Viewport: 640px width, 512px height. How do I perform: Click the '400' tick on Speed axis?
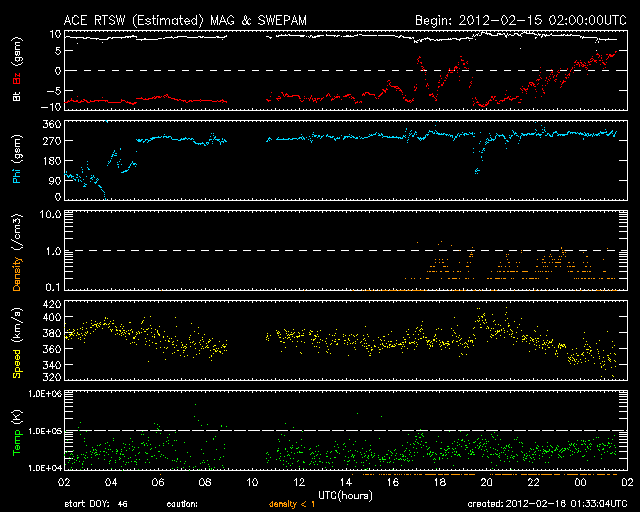52,317
